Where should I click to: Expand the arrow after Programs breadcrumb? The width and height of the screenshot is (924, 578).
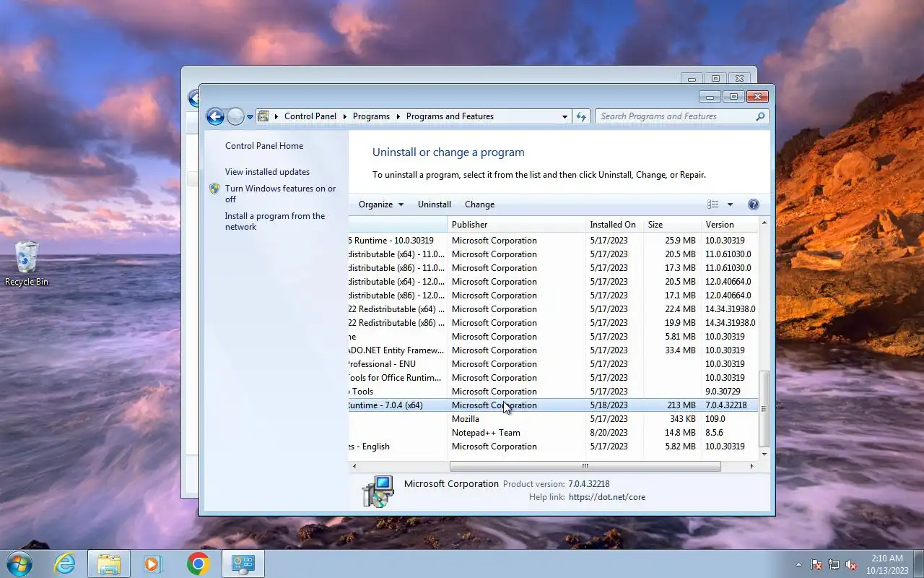[x=398, y=116]
